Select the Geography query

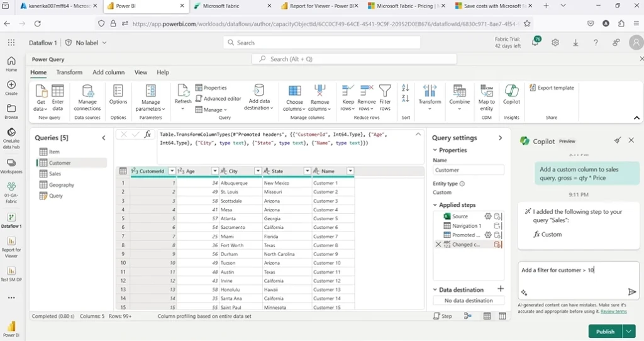click(x=61, y=185)
